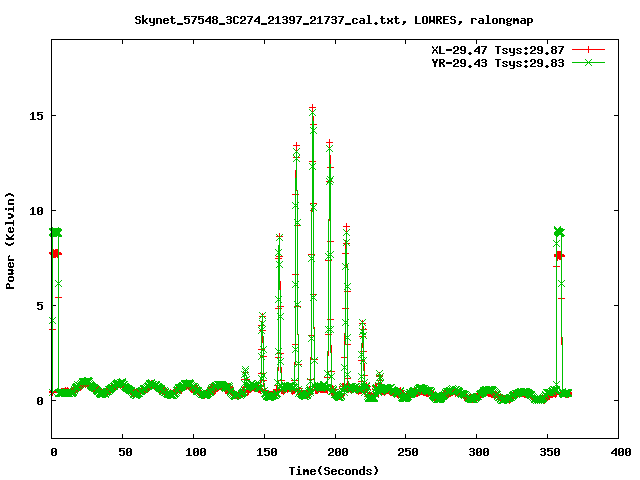
Task: Click the x-axis tick label 300
Action: click(479, 452)
